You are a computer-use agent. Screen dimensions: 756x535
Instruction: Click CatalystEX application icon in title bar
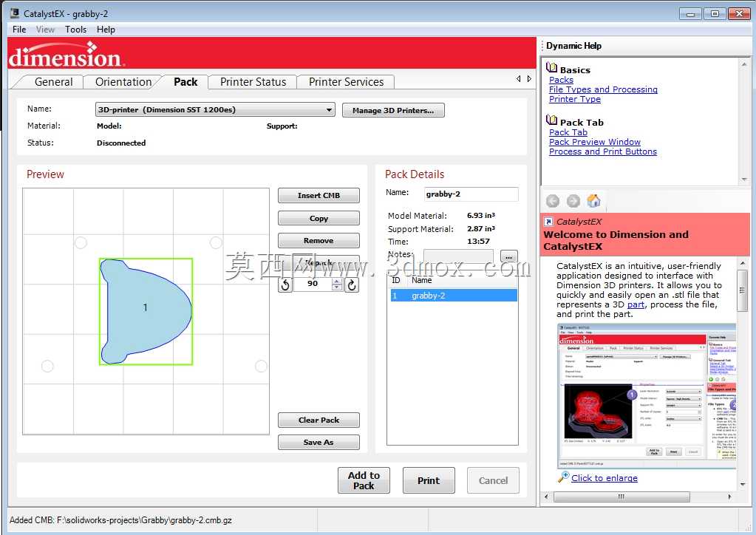(x=15, y=13)
